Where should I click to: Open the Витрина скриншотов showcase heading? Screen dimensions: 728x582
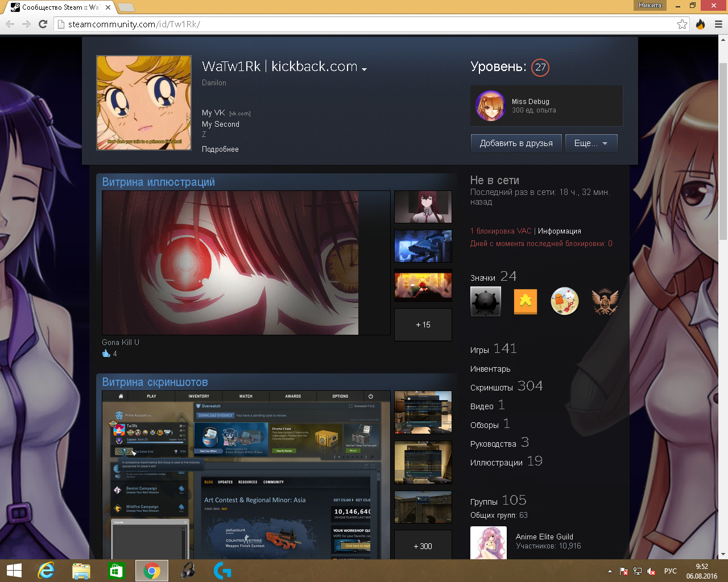(155, 382)
